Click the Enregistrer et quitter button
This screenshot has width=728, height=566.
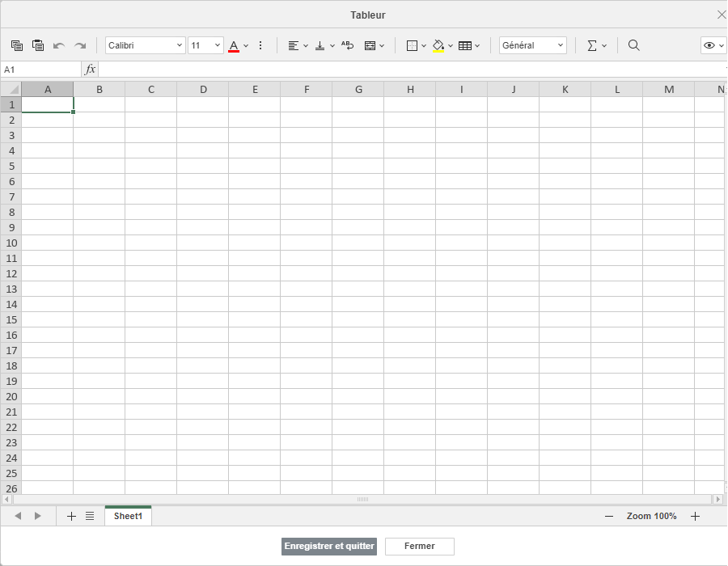coord(328,546)
